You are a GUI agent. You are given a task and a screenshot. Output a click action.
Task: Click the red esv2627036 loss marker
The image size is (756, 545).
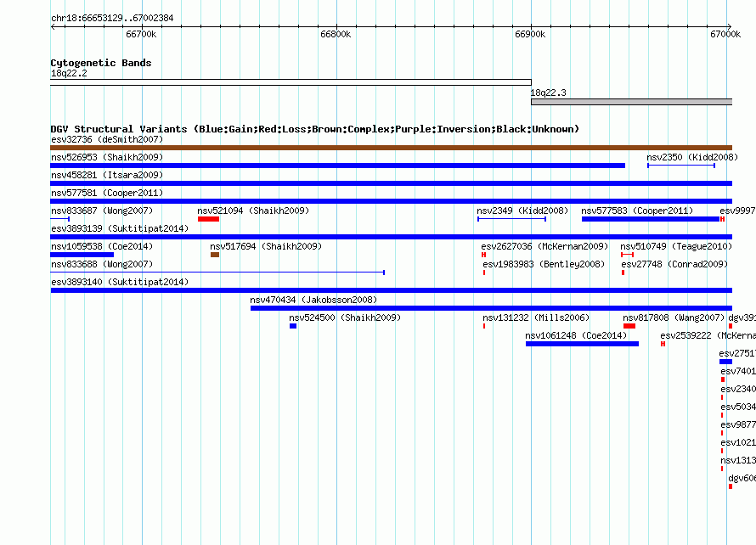483,255
